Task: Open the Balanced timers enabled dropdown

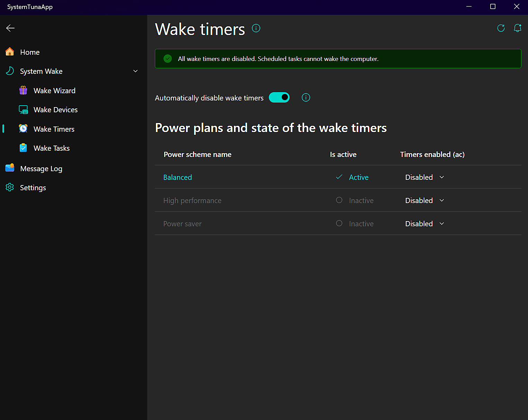Action: pyautogui.click(x=424, y=177)
